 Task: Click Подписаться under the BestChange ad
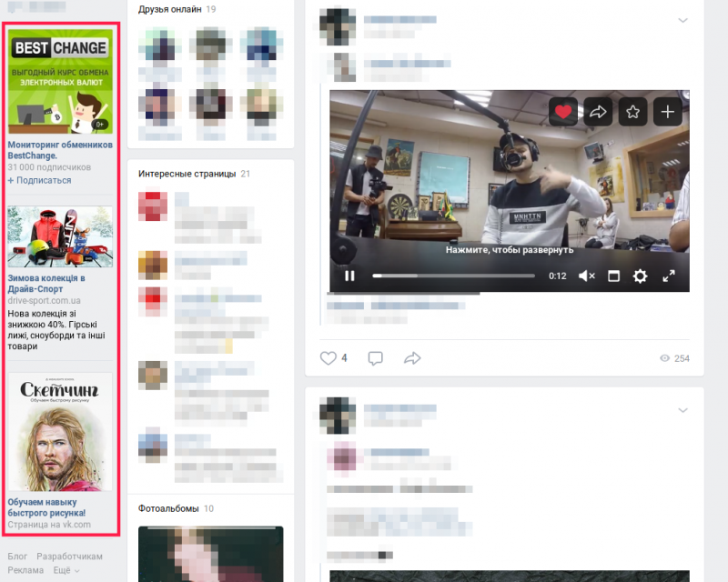[39, 180]
